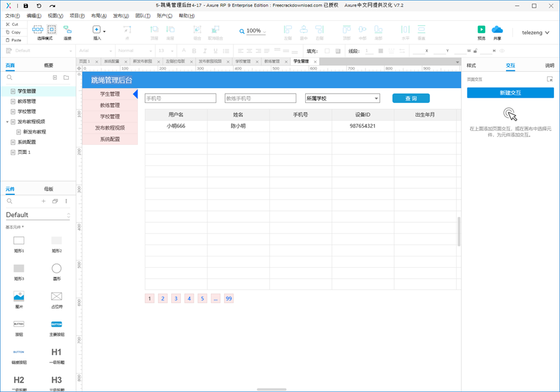Click the save disk icon

tap(25, 6)
